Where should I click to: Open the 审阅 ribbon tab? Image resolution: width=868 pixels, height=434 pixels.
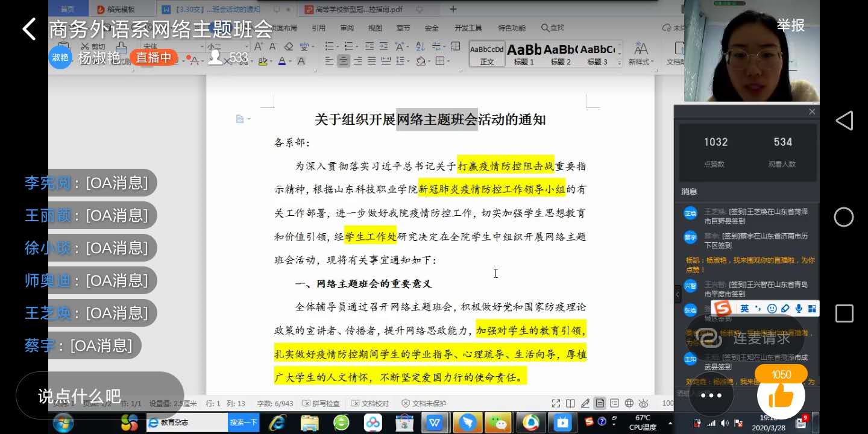tap(347, 28)
